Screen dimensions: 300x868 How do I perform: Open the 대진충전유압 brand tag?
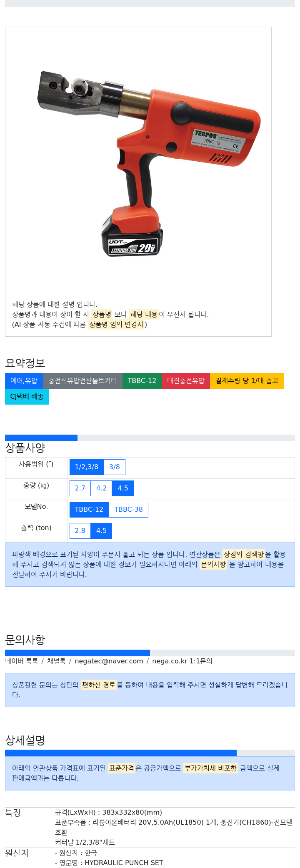[x=186, y=381]
